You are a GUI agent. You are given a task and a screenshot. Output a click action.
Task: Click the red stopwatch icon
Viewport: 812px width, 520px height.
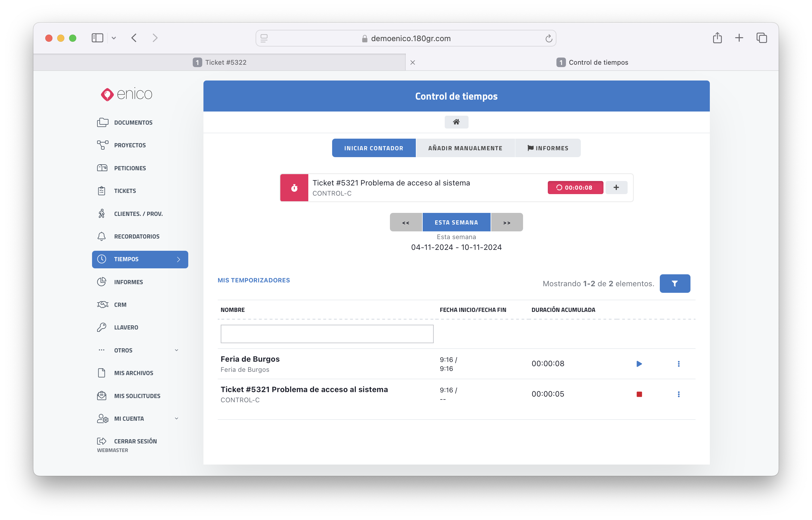coord(294,188)
